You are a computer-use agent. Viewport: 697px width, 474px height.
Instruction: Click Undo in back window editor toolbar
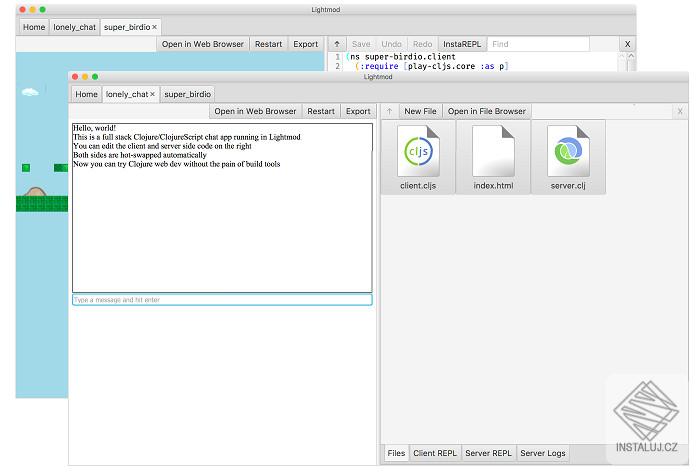pos(391,44)
